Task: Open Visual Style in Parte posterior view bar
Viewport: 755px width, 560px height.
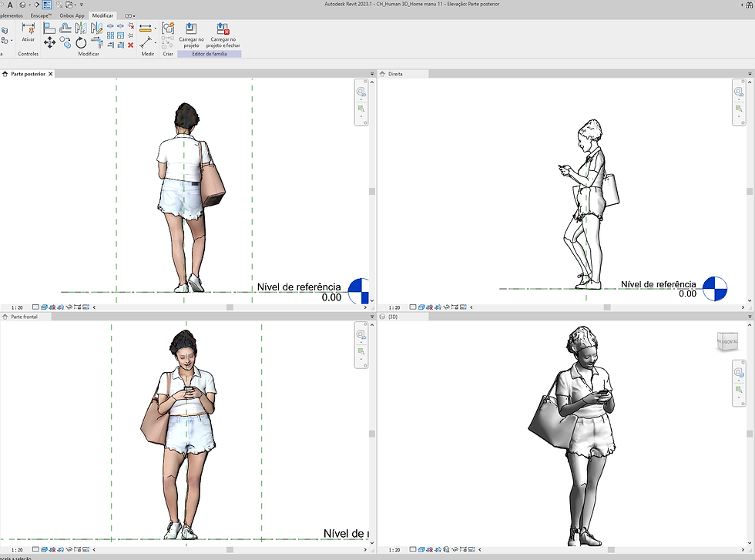Action: click(45, 307)
